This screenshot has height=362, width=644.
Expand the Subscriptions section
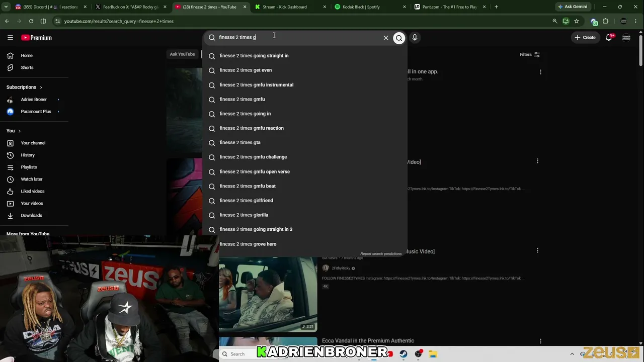coord(25,87)
